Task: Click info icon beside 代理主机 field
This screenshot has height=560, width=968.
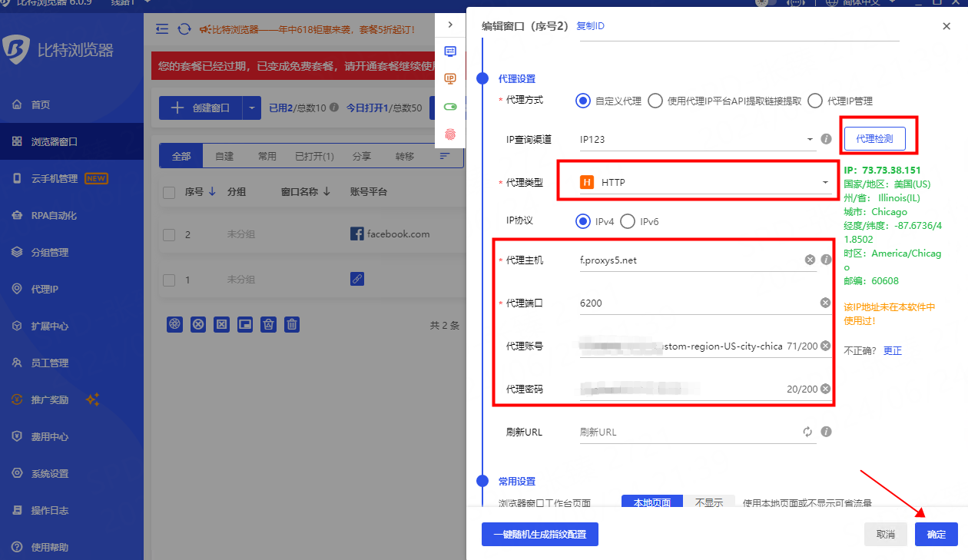Action: (826, 260)
